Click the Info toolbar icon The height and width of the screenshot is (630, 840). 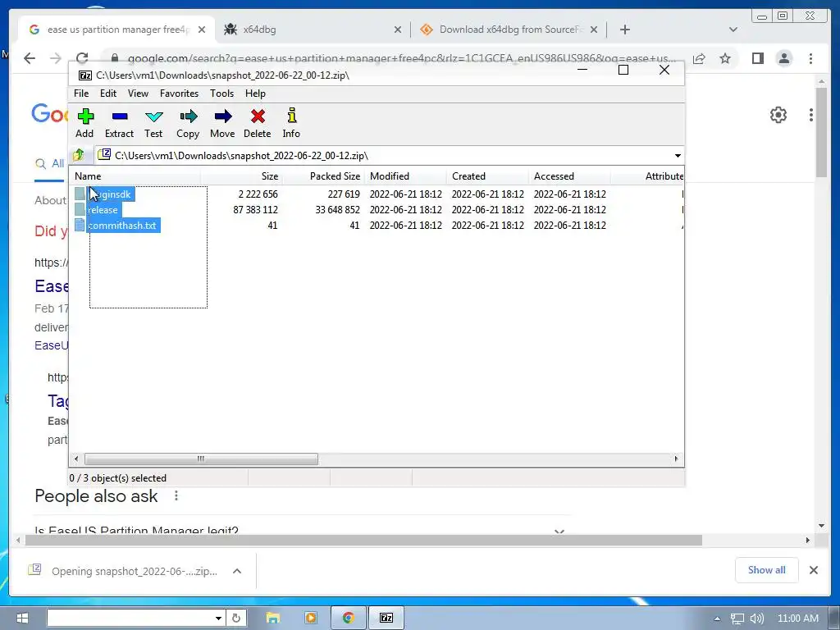(x=291, y=124)
